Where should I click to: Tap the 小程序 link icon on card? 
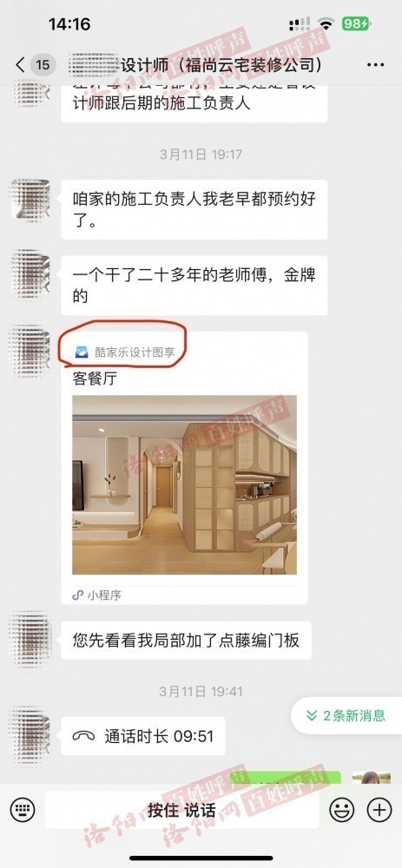click(x=78, y=595)
